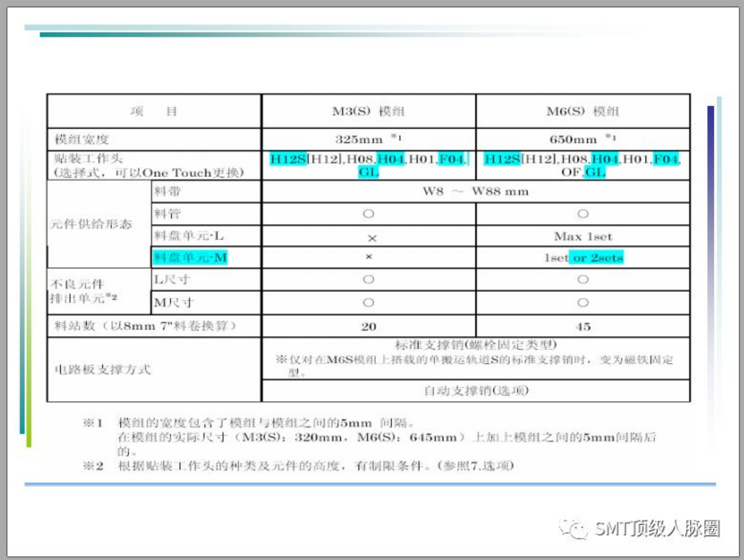This screenshot has height=560, width=744.
Task: Click the "电路板支撑方式" row label
Action: pos(103,369)
